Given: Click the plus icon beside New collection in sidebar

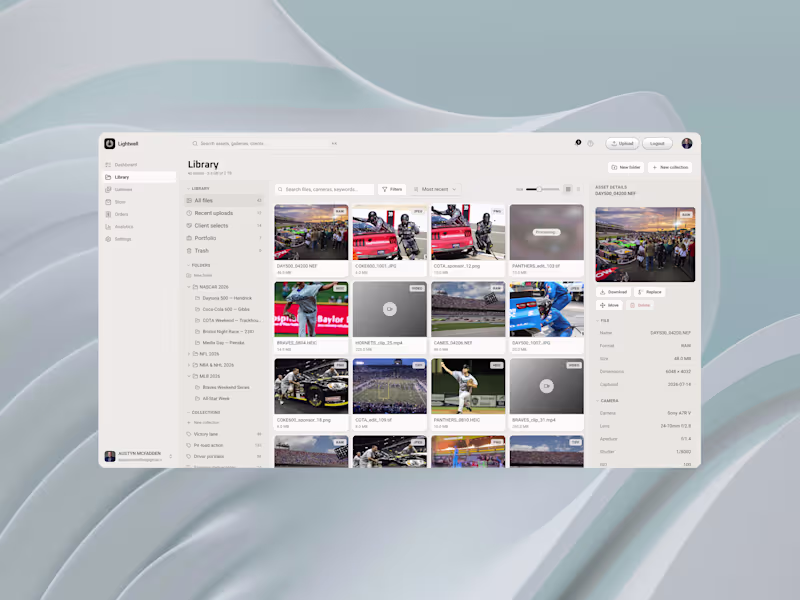Looking at the screenshot, I should pos(189,422).
